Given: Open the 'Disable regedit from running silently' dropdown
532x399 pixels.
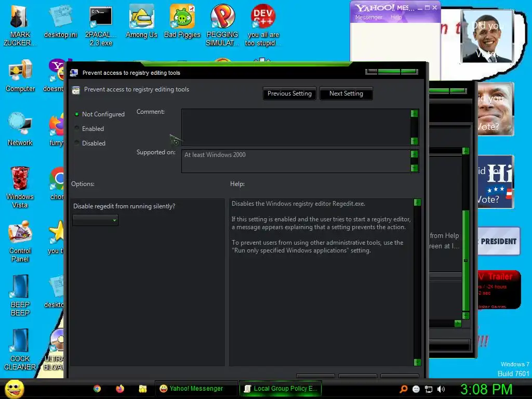Looking at the screenshot, I should [96, 220].
